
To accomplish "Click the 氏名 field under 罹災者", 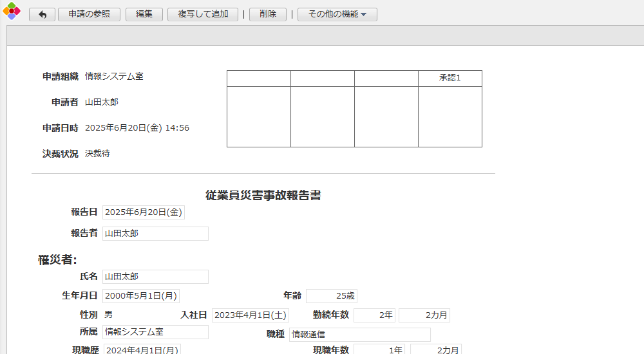I will (x=155, y=277).
